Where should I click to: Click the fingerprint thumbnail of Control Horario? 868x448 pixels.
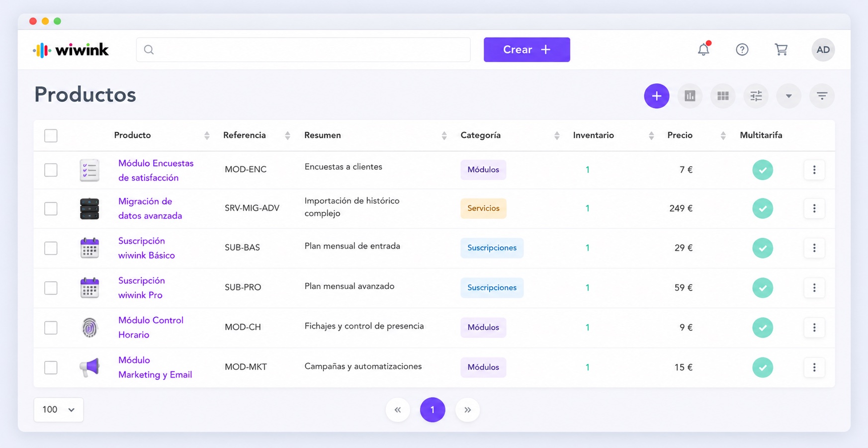[89, 327]
